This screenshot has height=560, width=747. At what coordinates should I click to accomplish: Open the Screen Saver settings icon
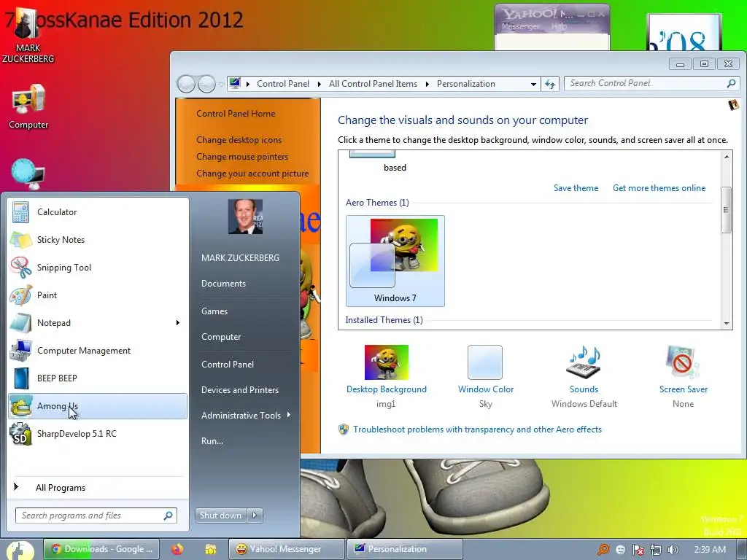click(683, 362)
